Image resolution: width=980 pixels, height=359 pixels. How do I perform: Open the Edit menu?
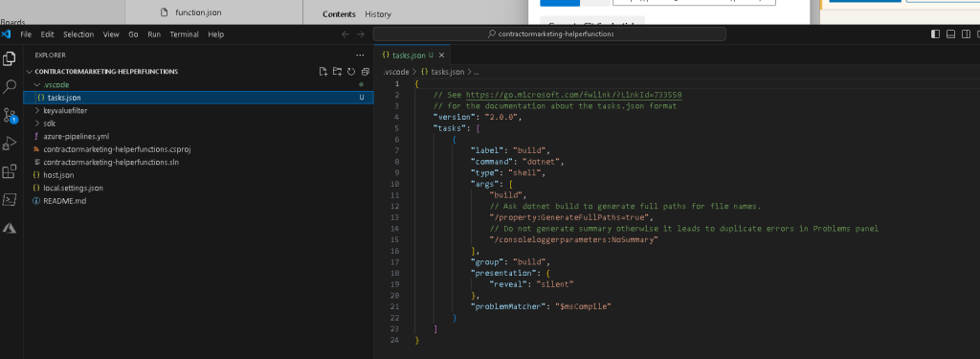click(48, 34)
